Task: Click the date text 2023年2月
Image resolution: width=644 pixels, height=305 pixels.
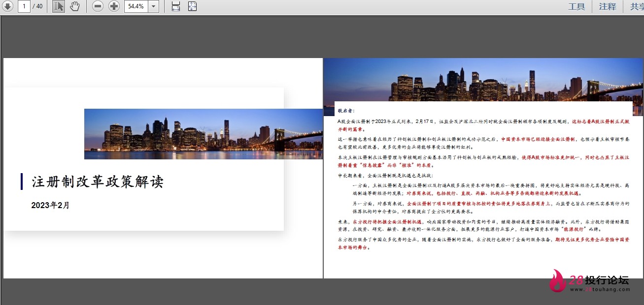Action: (x=50, y=205)
